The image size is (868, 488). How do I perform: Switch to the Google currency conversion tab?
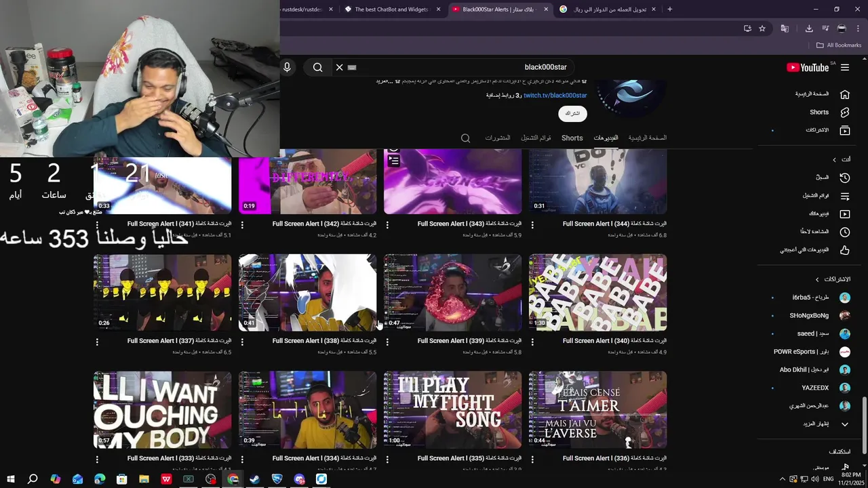pyautogui.click(x=607, y=9)
